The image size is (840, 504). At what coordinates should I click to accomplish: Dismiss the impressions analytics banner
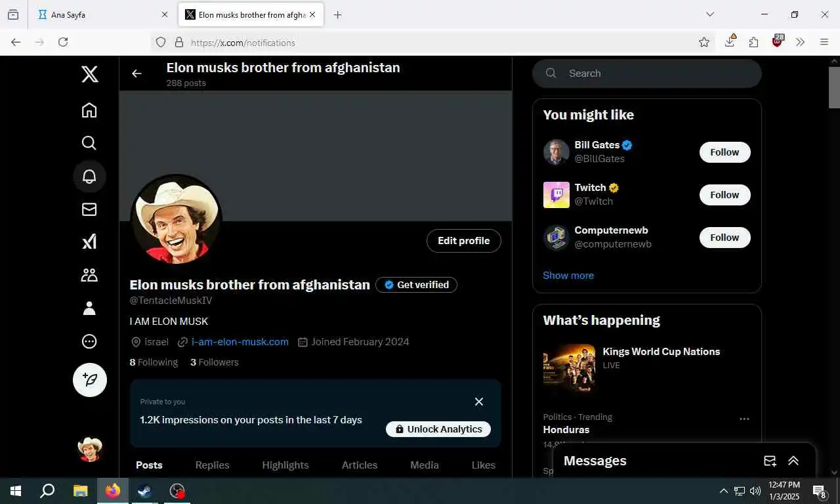tap(479, 402)
